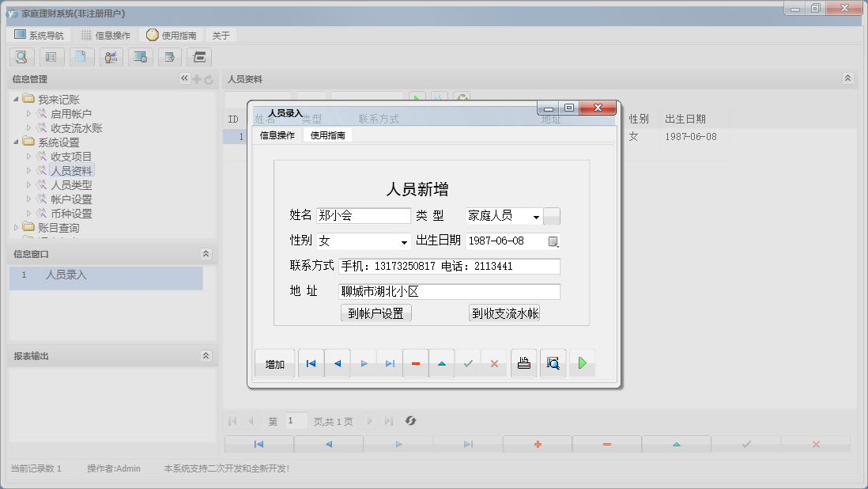The width and height of the screenshot is (868, 489).
Task: Open the 类型 family member dropdown
Action: (x=536, y=215)
